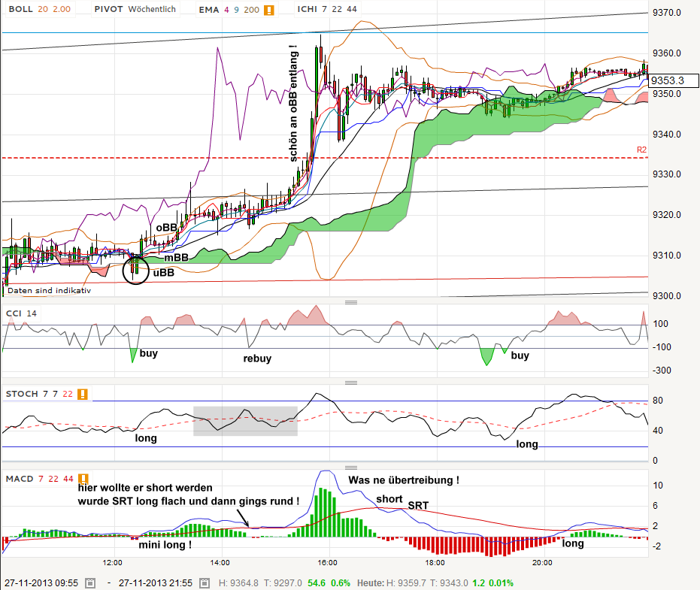Click the vertical 'schön an oBB entlang !' note

[x=293, y=103]
